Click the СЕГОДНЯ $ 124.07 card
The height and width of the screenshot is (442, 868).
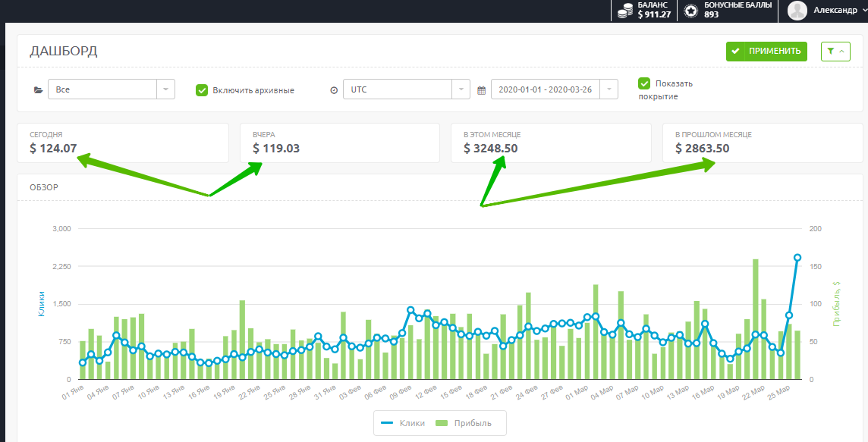(123, 143)
